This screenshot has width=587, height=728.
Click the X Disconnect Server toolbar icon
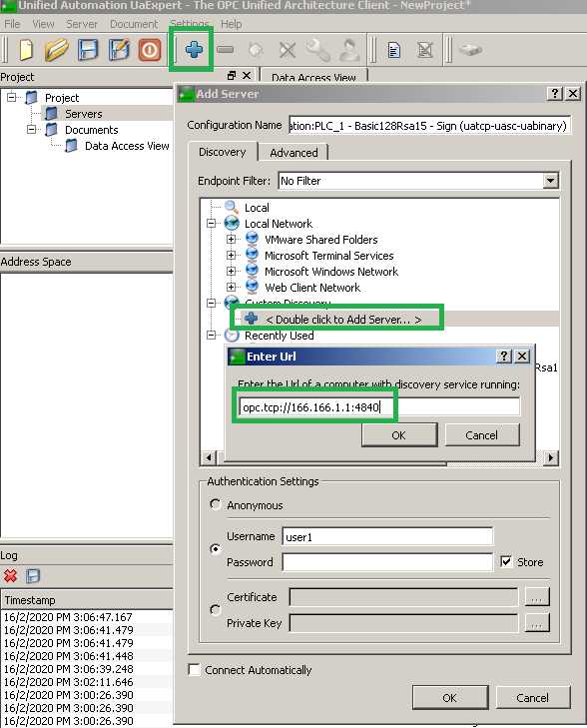[288, 50]
